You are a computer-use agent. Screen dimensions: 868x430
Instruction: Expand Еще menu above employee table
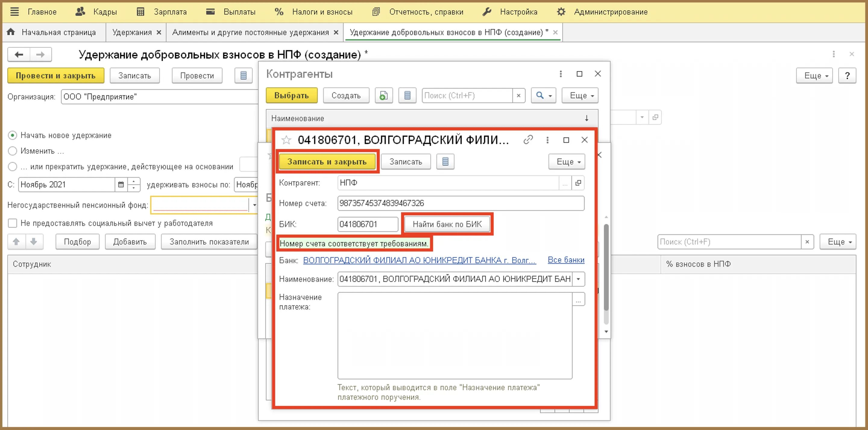(x=838, y=242)
